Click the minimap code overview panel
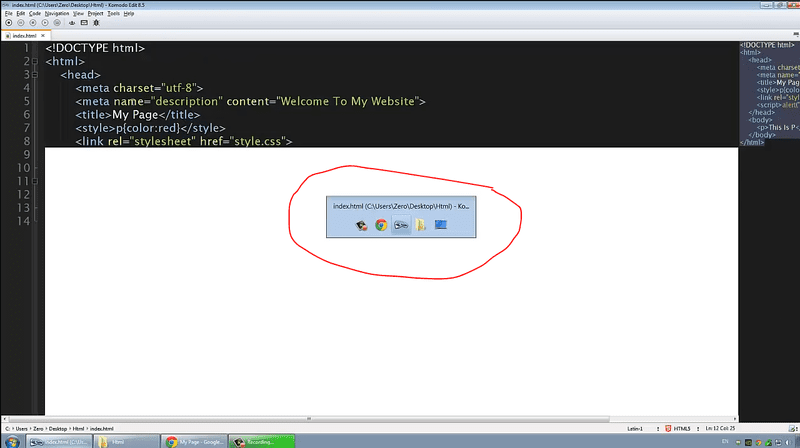800x448 pixels. pos(769,94)
